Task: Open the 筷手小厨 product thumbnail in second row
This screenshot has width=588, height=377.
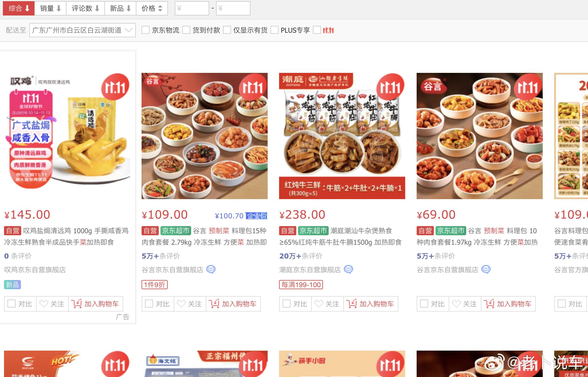Action: (342, 364)
